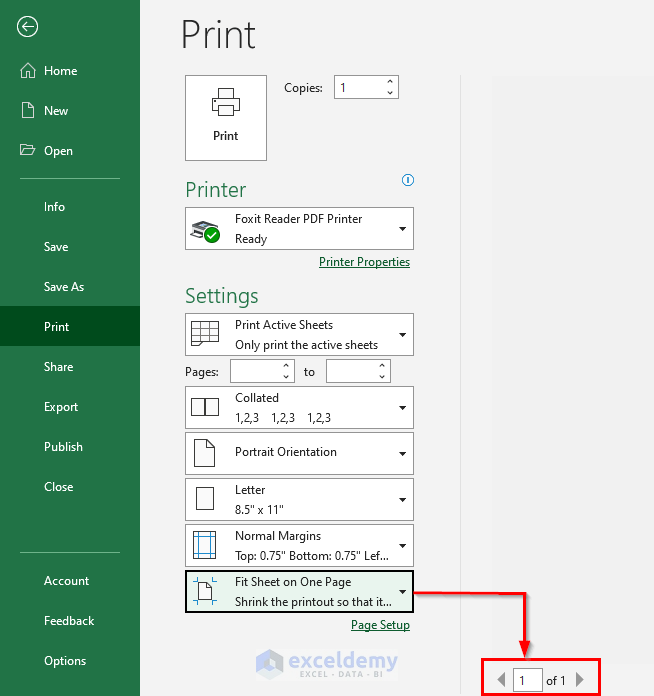654x696 pixels.
Task: Click the back arrow circle icon
Action: tap(28, 27)
